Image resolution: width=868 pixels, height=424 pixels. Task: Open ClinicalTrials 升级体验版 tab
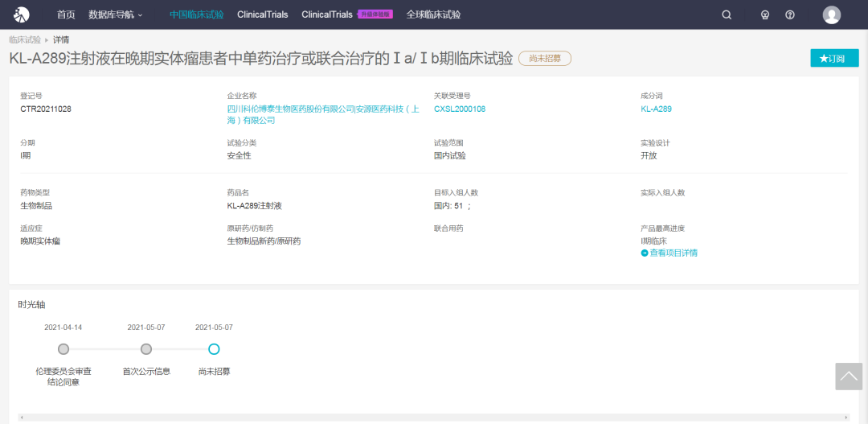pos(347,15)
